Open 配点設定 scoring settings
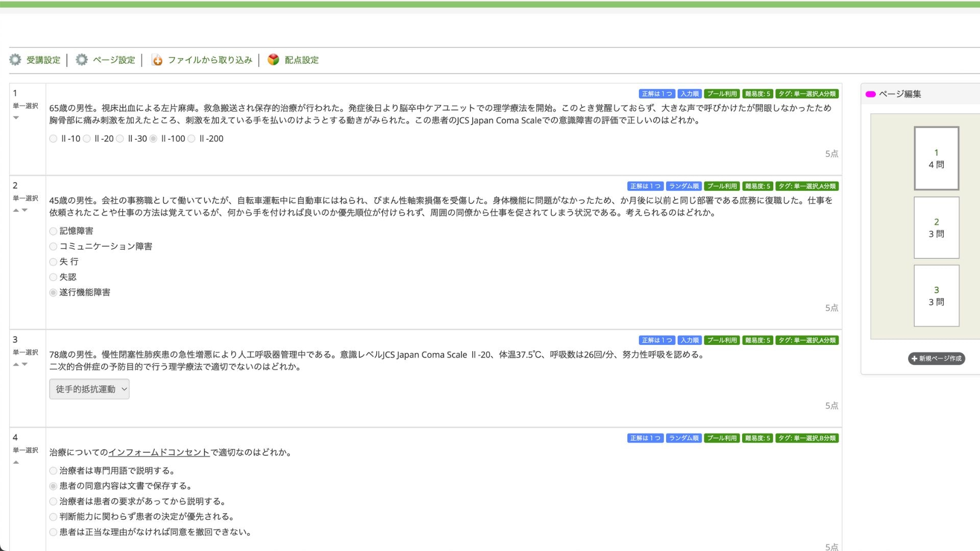Image resolution: width=980 pixels, height=551 pixels. [302, 60]
